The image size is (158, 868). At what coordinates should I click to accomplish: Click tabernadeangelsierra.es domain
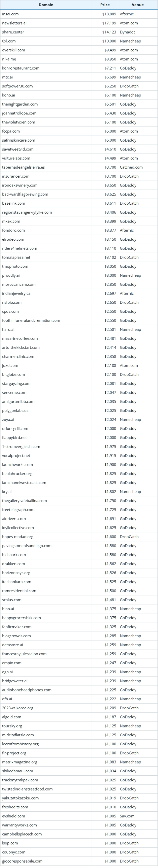click(23, 167)
